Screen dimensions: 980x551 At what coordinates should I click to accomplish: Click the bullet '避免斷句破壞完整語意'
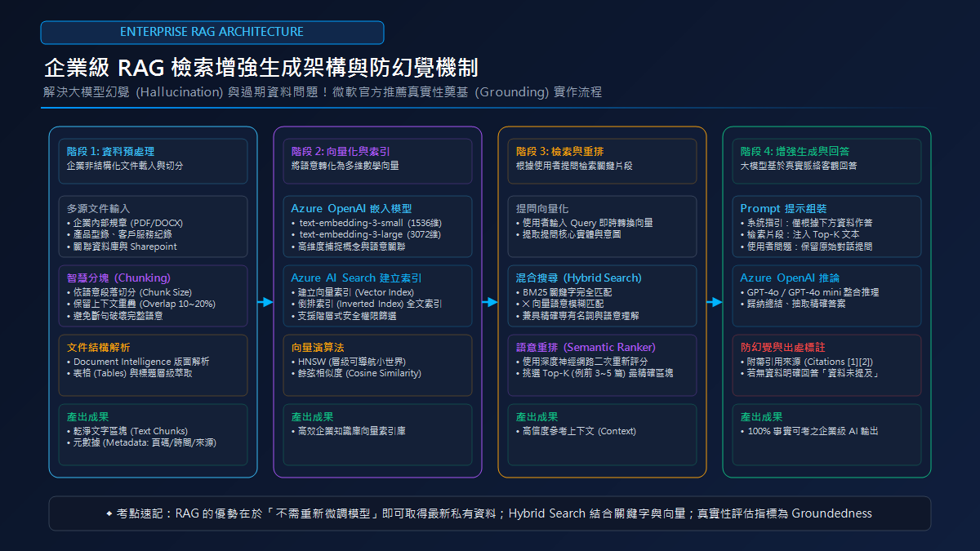(x=118, y=315)
